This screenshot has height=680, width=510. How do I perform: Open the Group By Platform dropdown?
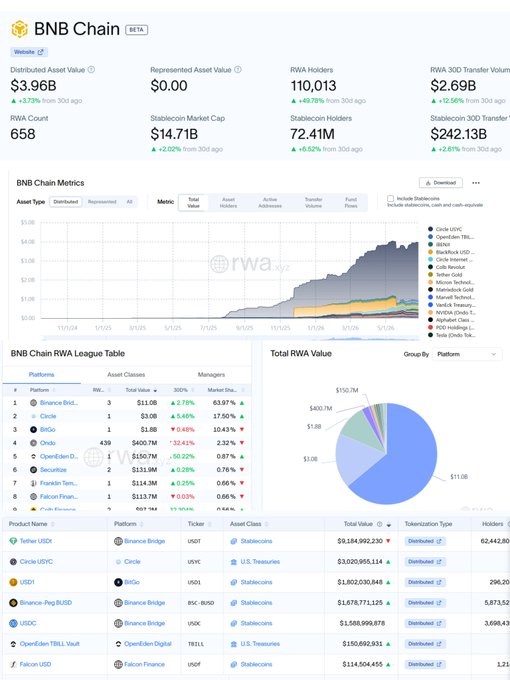tap(467, 354)
